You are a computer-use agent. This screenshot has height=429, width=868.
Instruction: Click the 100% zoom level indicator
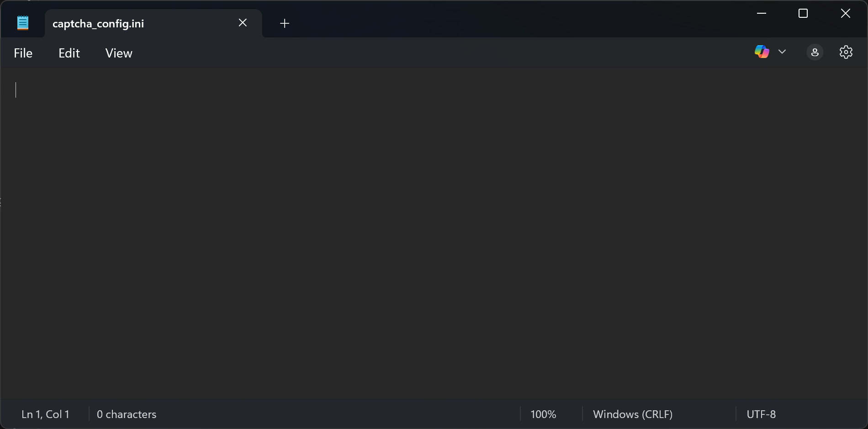point(543,414)
